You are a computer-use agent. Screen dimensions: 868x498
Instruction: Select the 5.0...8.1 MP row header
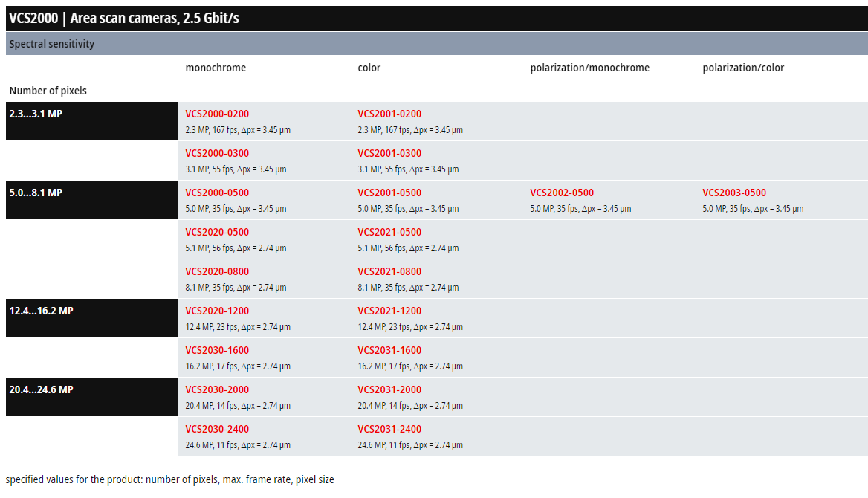tap(36, 193)
